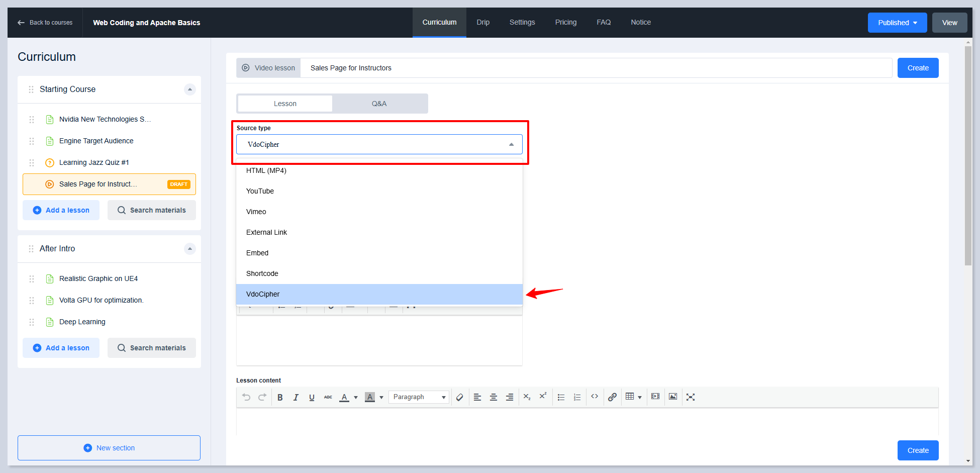Screen dimensions: 980x473
Task: Choose YouTube from source type list
Action: pos(260,191)
